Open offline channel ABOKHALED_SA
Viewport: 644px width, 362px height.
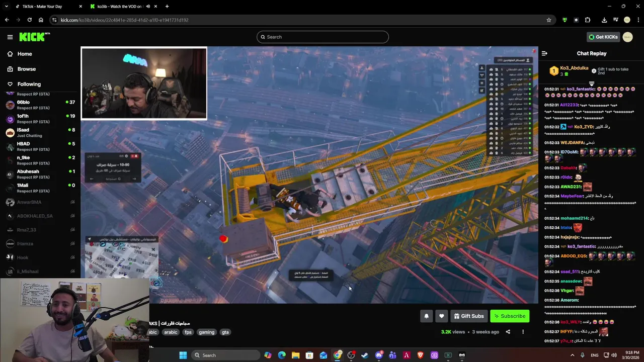click(40, 216)
